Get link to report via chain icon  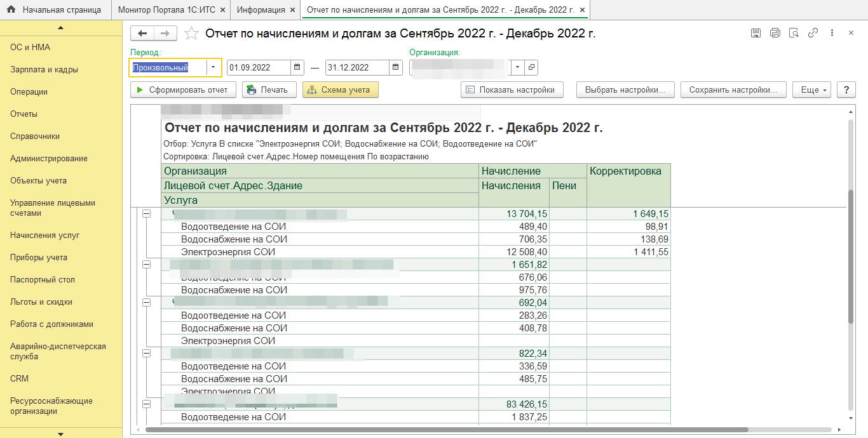point(812,34)
